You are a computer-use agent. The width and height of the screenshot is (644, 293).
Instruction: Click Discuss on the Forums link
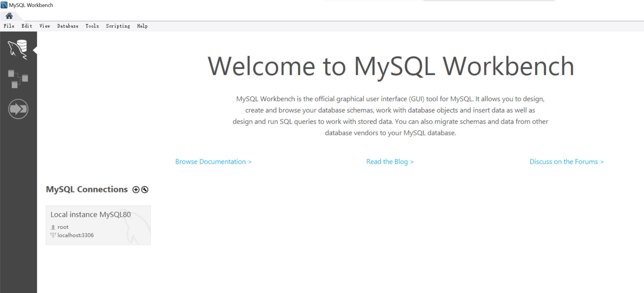pos(566,161)
